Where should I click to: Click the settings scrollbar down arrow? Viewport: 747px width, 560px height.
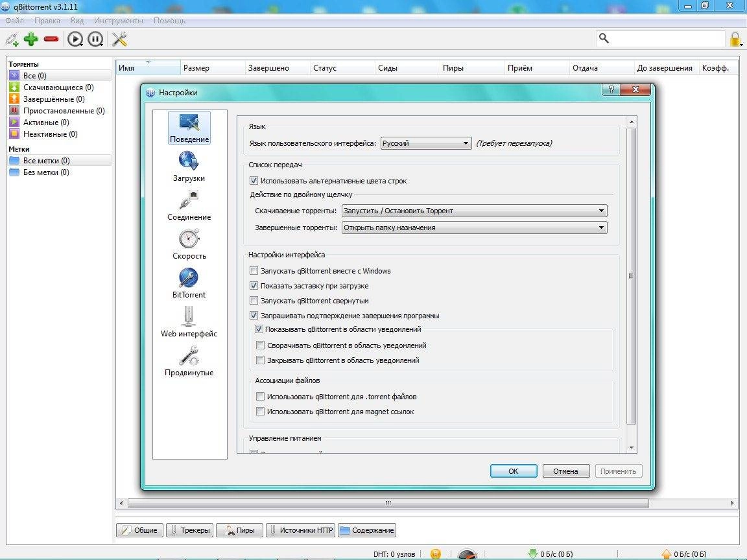(632, 448)
